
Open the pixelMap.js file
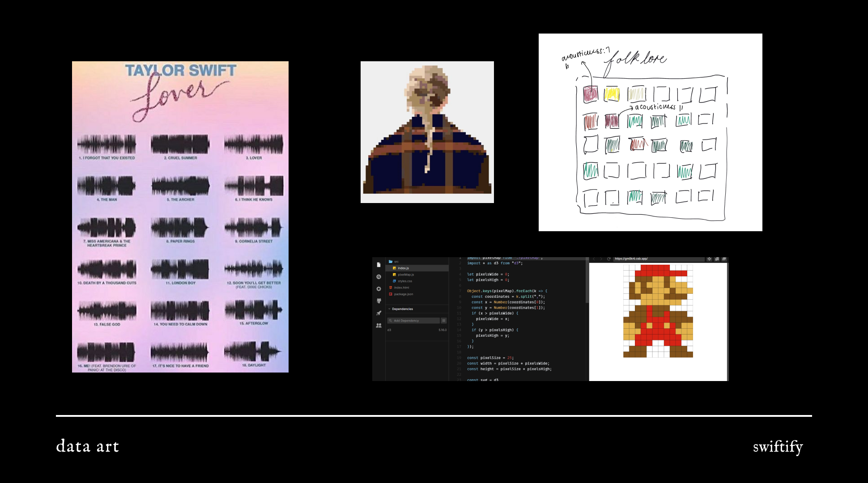tap(405, 275)
